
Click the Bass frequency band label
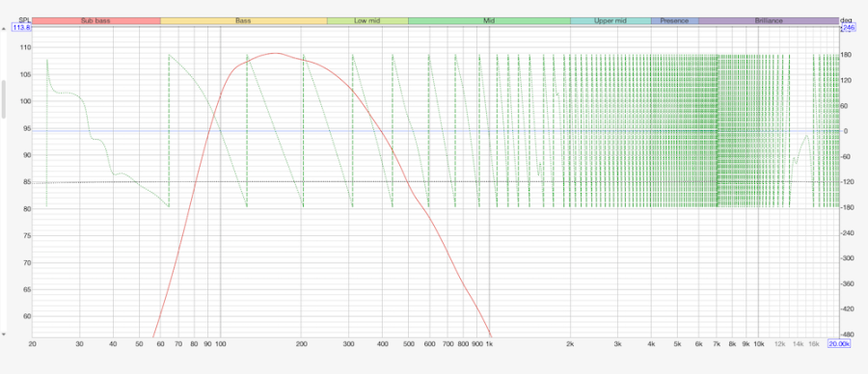pos(244,21)
